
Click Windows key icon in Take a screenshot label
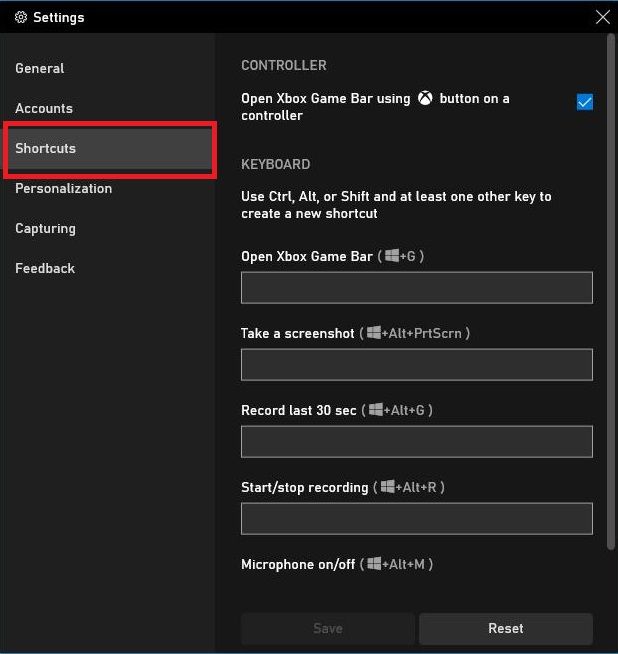[x=374, y=333]
